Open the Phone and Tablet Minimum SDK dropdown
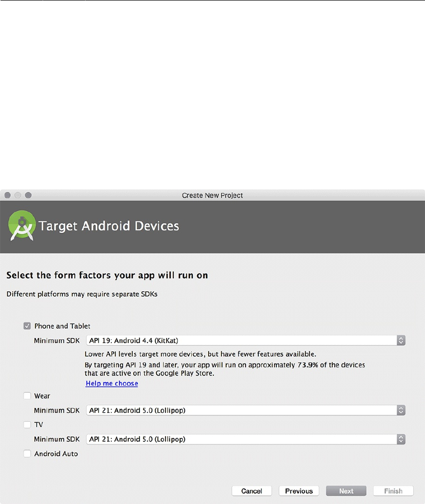Screen dimensions: 425x504 pyautogui.click(x=246, y=340)
